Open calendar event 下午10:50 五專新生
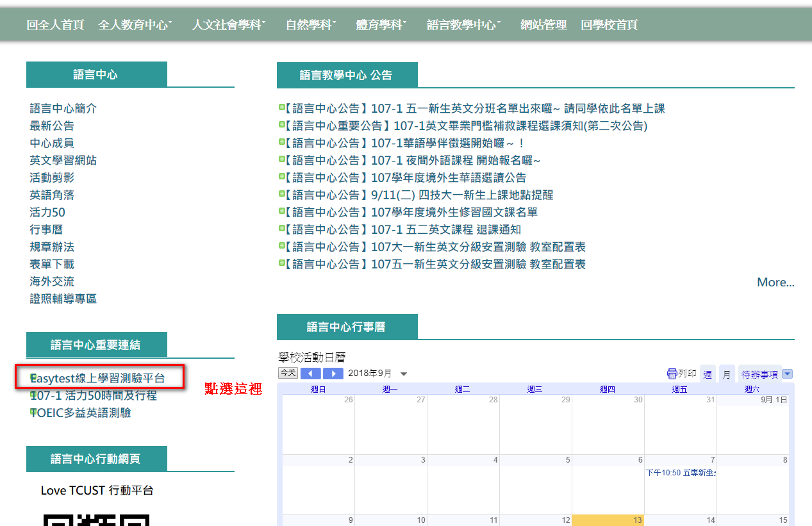812x526 pixels. tap(681, 473)
